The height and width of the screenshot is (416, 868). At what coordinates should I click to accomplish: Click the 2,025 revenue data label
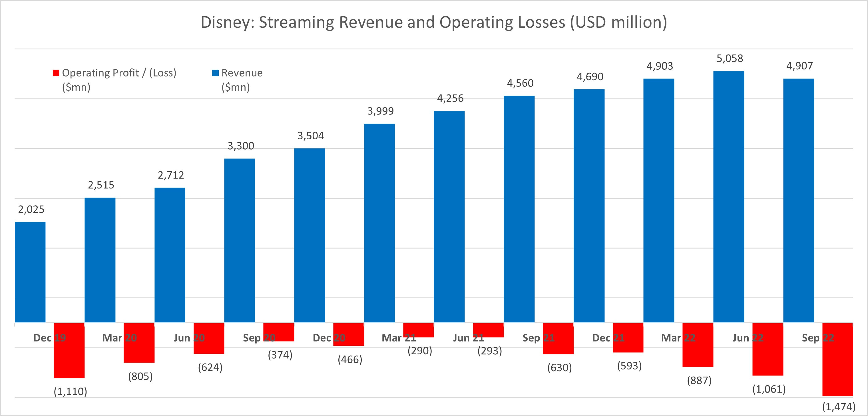(31, 210)
